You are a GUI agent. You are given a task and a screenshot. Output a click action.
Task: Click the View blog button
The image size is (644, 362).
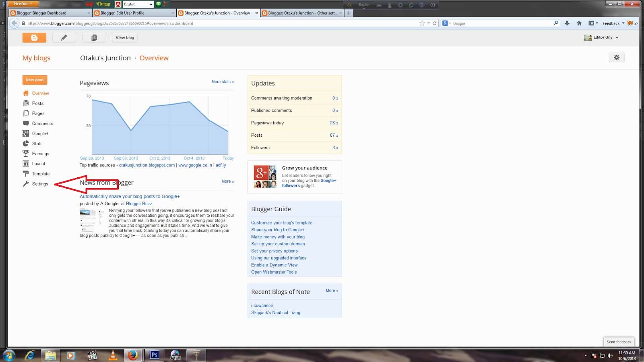[x=125, y=37]
